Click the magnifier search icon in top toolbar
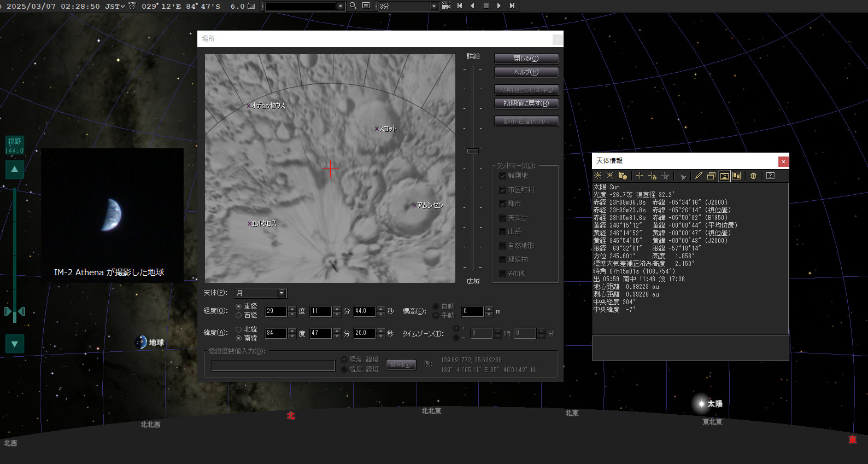868x464 pixels. (x=353, y=5)
